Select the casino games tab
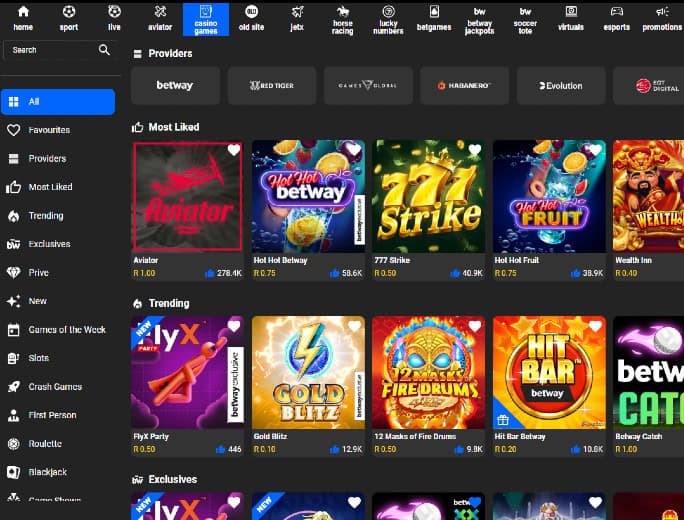This screenshot has height=520, width=684. pyautogui.click(x=206, y=19)
